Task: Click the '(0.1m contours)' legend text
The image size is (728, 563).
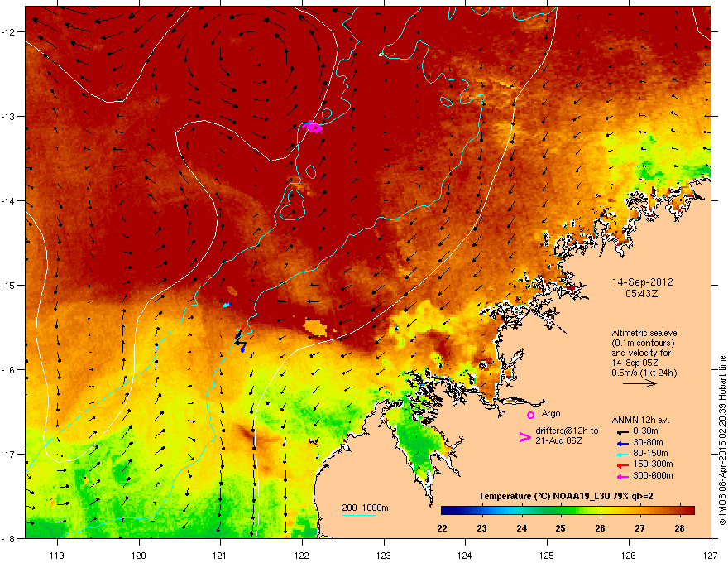Action: click(643, 344)
